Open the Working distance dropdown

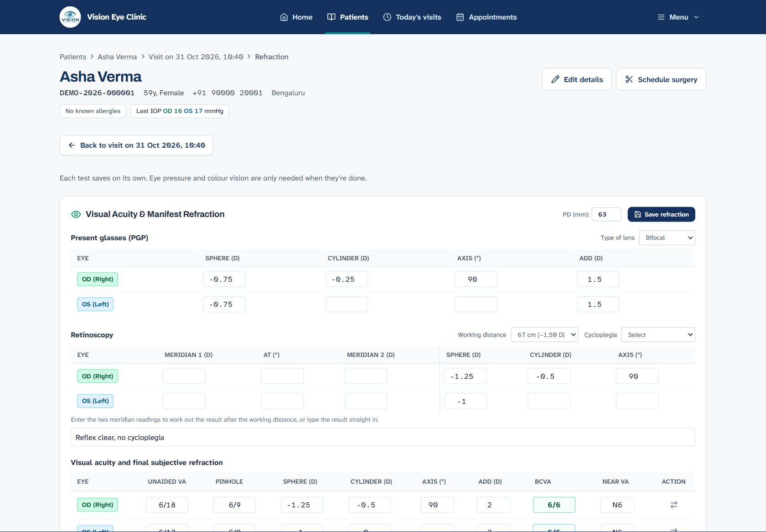(544, 335)
